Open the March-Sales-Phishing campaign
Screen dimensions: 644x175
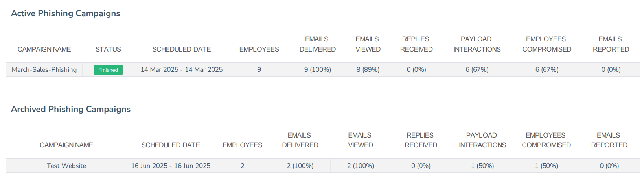pyautogui.click(x=44, y=70)
